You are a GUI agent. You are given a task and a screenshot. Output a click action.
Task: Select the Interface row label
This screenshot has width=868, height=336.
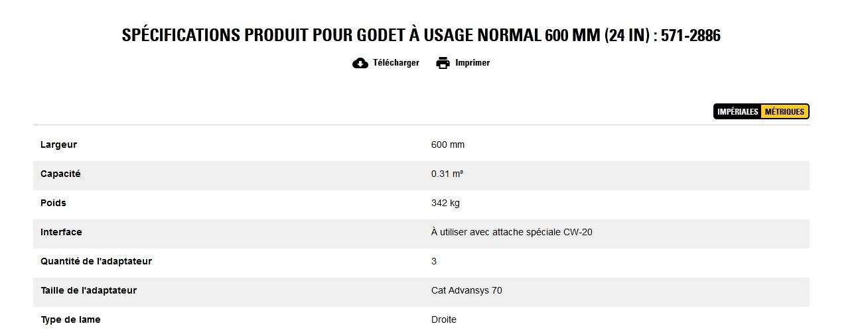(x=61, y=232)
